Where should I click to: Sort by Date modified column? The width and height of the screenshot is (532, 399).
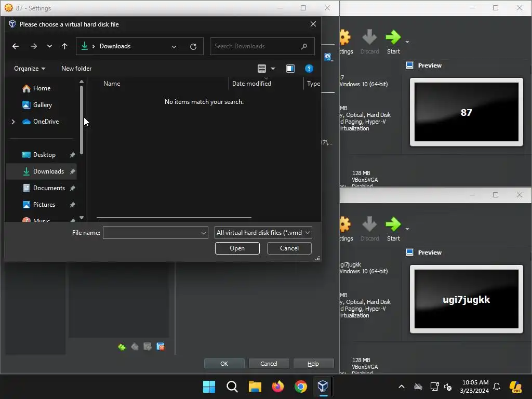(x=251, y=84)
